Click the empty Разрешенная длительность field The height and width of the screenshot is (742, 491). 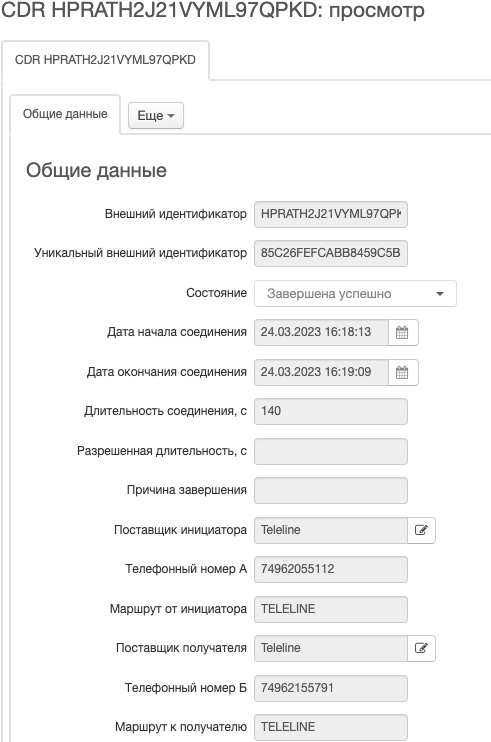tap(331, 451)
